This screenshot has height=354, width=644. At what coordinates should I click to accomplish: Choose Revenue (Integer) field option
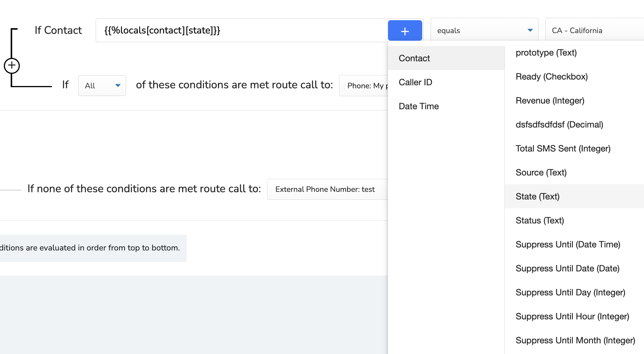pyautogui.click(x=574, y=100)
